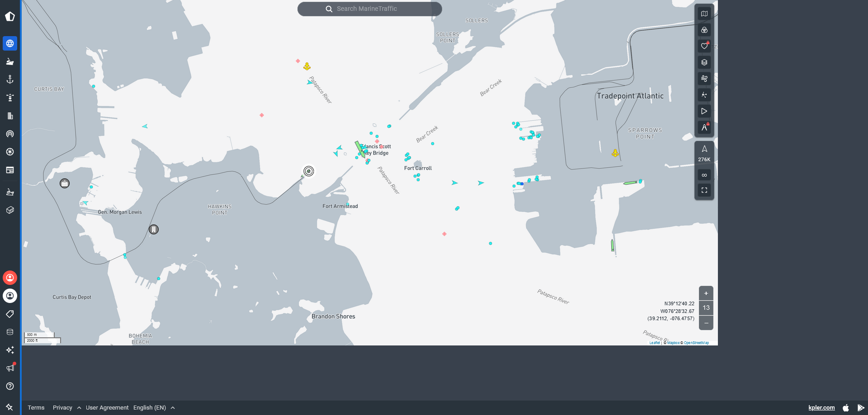
Task: Open the ship-on-waves icon in sidebar
Action: [x=10, y=192]
